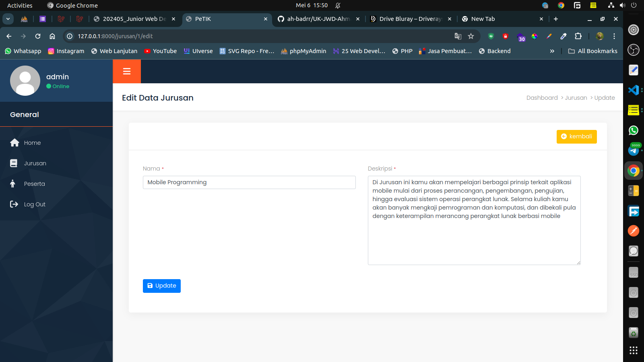
Task: Open Jurusan breadcrumb link
Action: [x=576, y=98]
